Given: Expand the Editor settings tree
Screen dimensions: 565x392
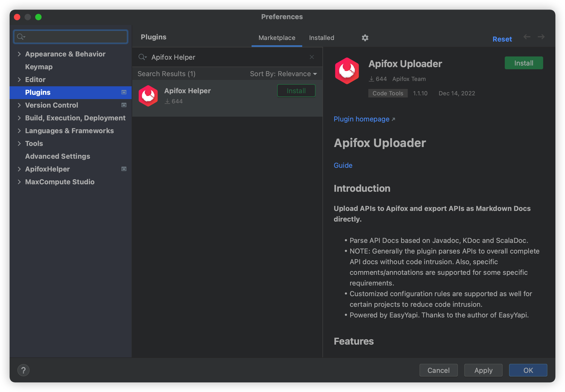Looking at the screenshot, I should (x=19, y=80).
